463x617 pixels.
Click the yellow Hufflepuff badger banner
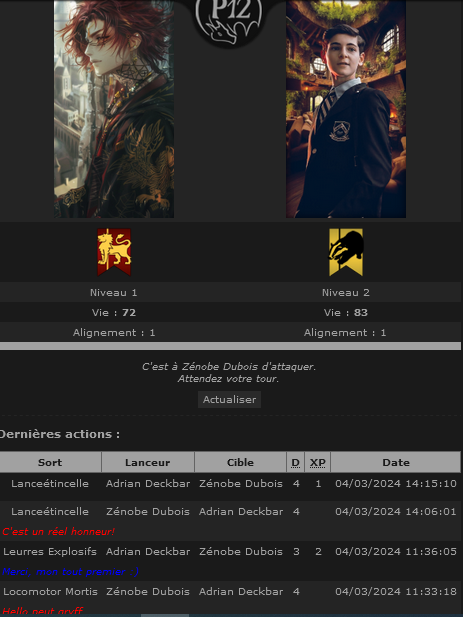346,252
